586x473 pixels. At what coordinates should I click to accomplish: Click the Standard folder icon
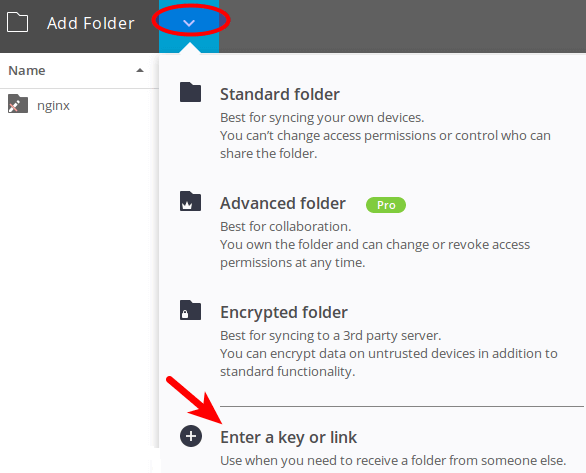190,92
